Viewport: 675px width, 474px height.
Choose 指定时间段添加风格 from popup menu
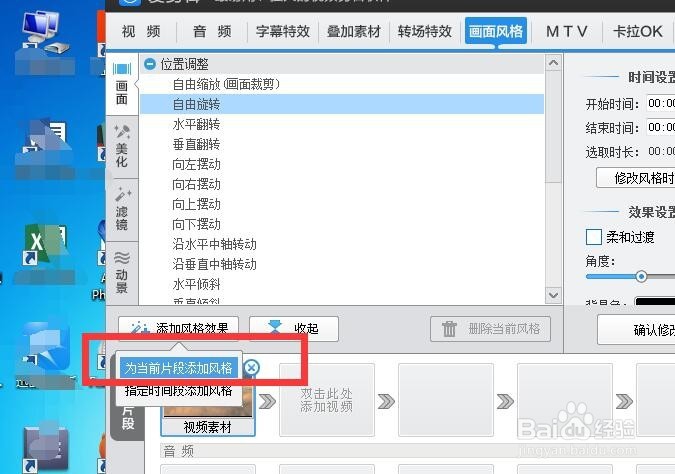pos(179,391)
